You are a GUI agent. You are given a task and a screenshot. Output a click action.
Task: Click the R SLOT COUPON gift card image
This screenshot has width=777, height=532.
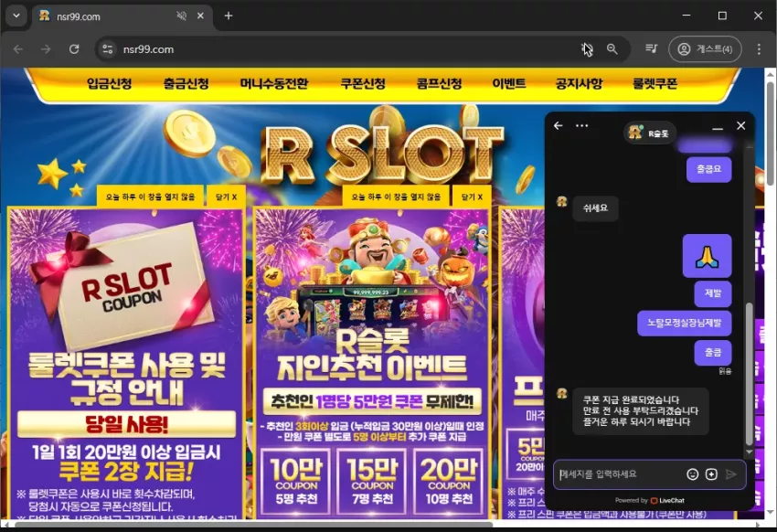tap(126, 285)
